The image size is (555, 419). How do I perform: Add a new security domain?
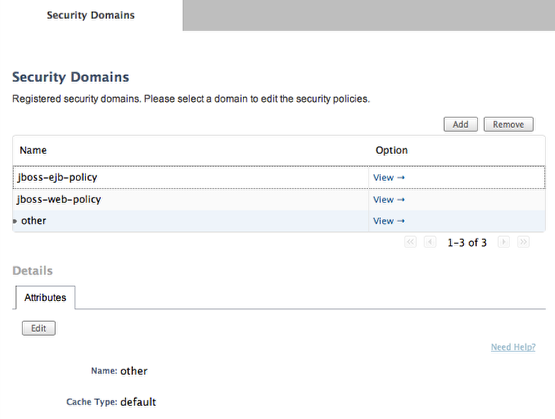[x=460, y=125]
